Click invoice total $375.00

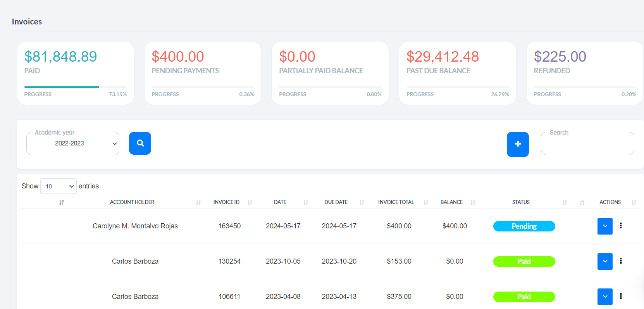(x=399, y=297)
